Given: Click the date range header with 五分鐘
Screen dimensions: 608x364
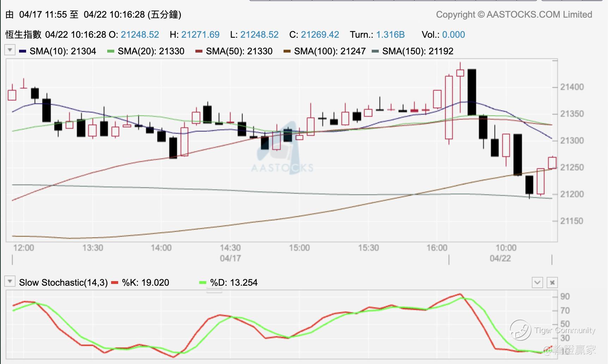Looking at the screenshot, I should (x=93, y=14).
